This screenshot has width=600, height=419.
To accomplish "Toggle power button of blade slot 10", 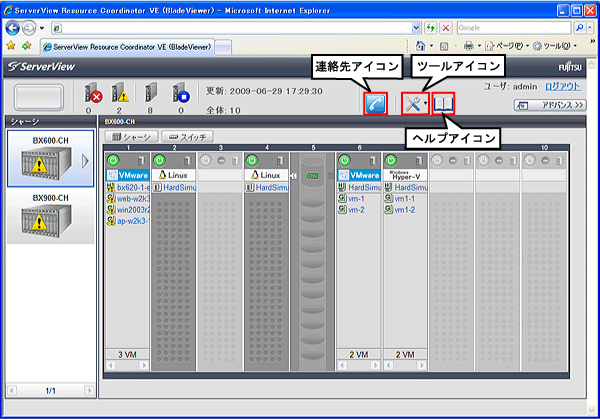I will [x=530, y=161].
